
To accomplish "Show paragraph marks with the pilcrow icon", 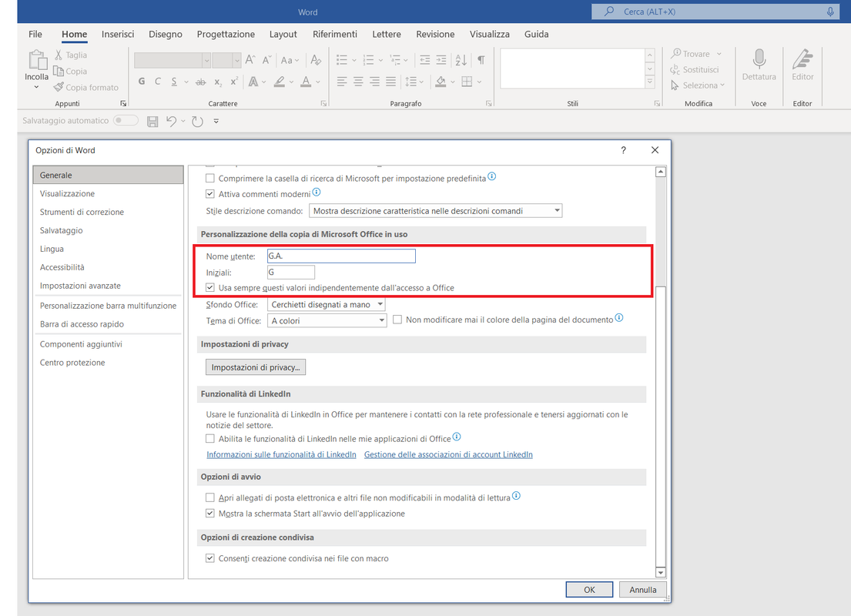I will click(x=481, y=60).
